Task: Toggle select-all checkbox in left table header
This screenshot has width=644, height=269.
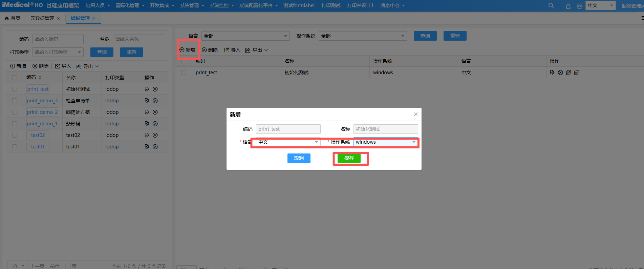Action: pyautogui.click(x=15, y=78)
